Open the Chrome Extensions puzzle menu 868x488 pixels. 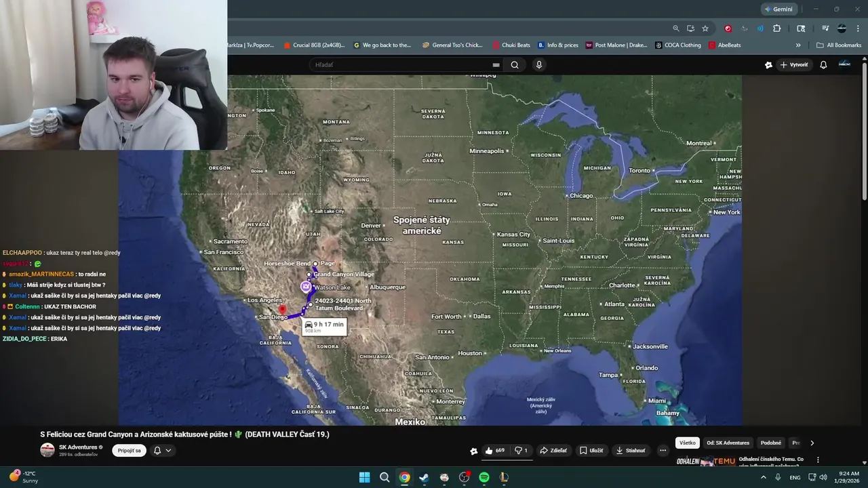tap(777, 28)
